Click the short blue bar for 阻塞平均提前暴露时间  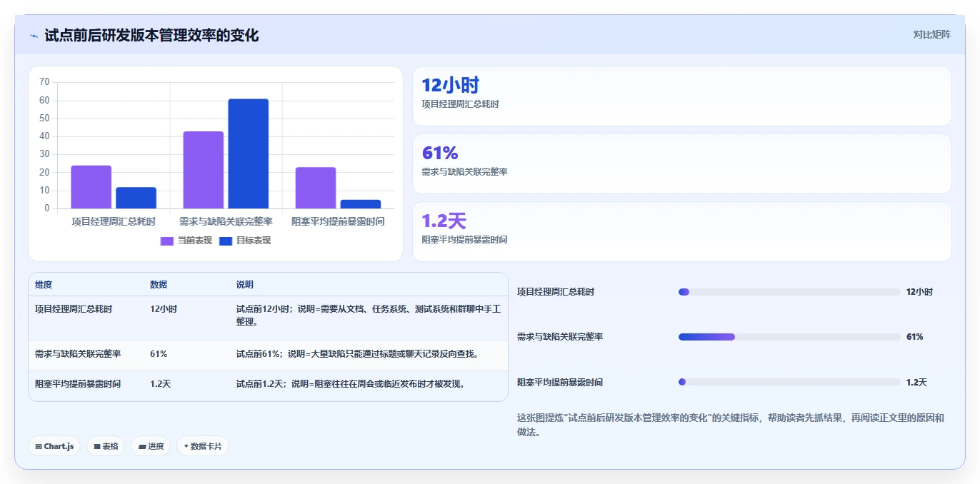click(x=361, y=204)
